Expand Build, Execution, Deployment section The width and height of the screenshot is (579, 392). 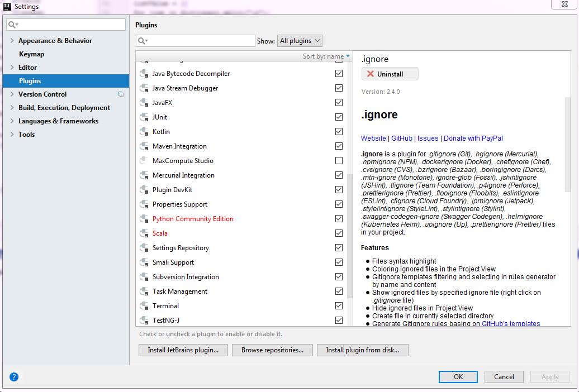(12, 107)
